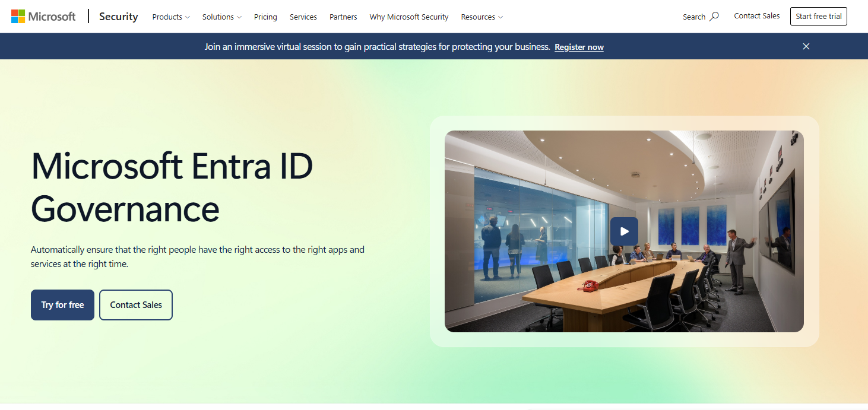Play the conference room video
The image size is (868, 410).
pyautogui.click(x=624, y=231)
